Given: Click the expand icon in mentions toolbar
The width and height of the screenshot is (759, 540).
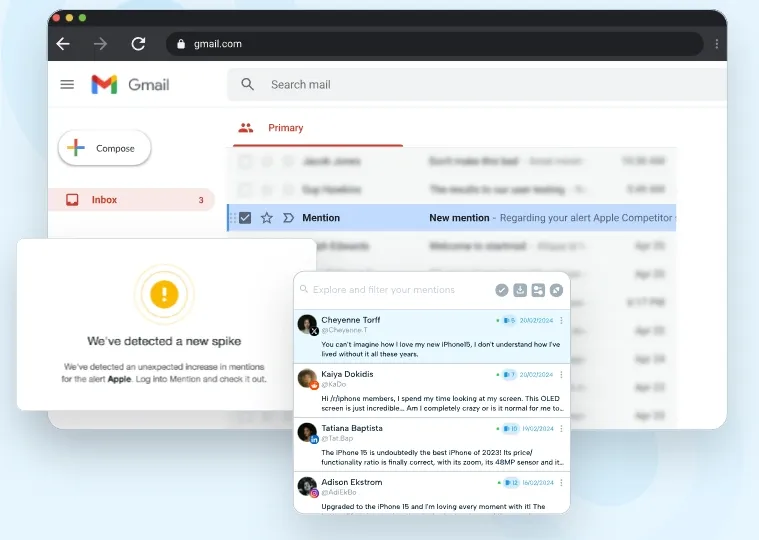Looking at the screenshot, I should point(556,290).
